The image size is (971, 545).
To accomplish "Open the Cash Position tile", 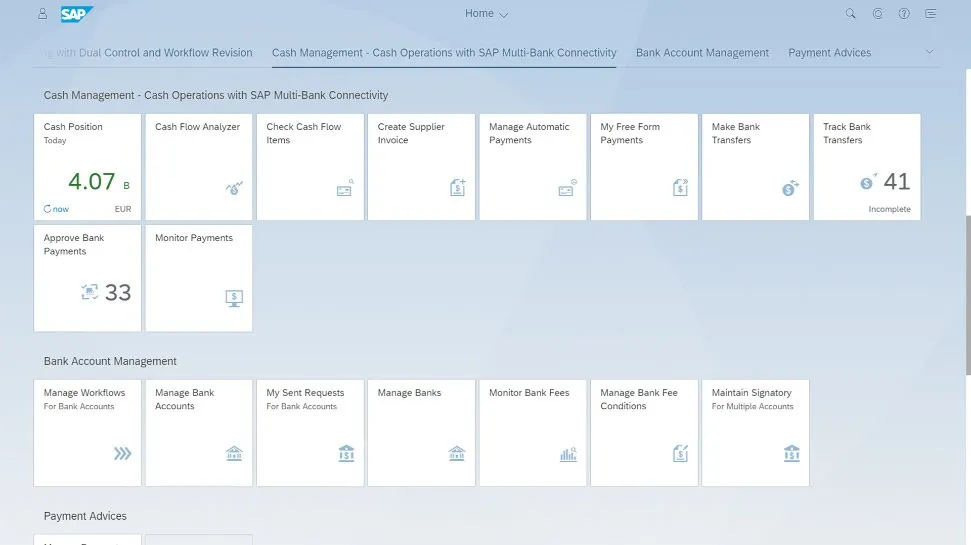I will 87,167.
